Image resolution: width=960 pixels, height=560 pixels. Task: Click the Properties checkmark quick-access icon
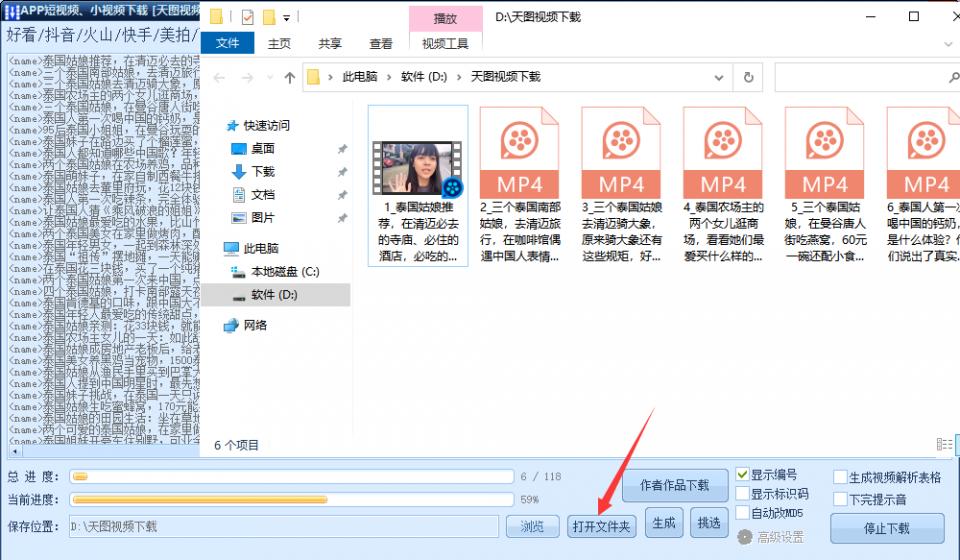247,17
